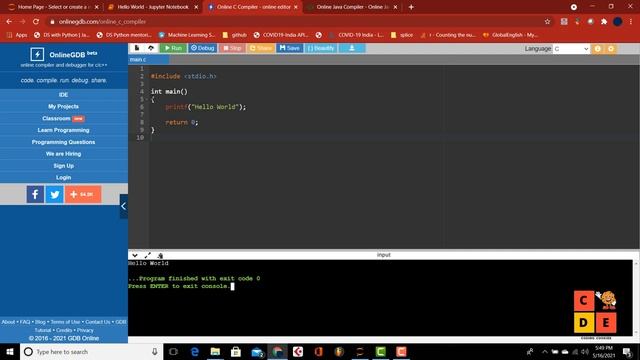Format code using the Beautify button
The width and height of the screenshot is (640, 360).
pos(321,48)
